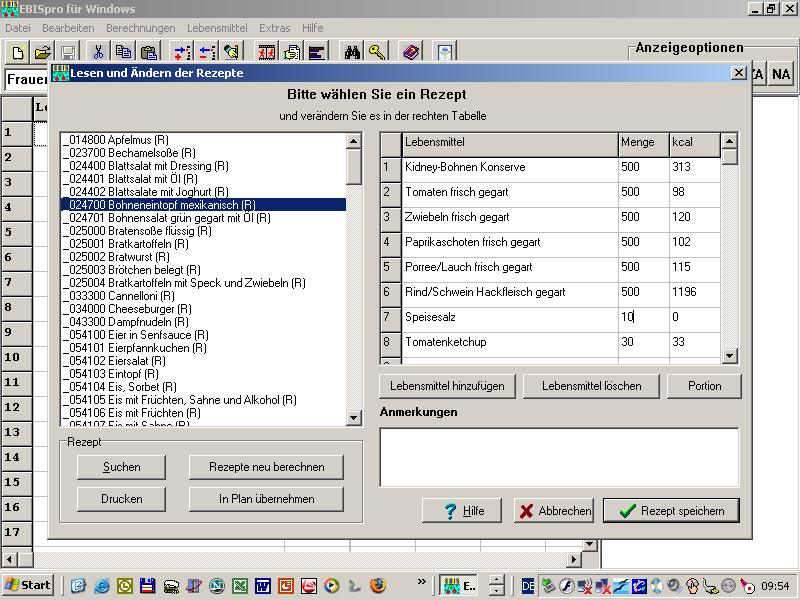Image resolution: width=800 pixels, height=600 pixels.
Task: Click the purple help book icon
Action: coord(411,52)
